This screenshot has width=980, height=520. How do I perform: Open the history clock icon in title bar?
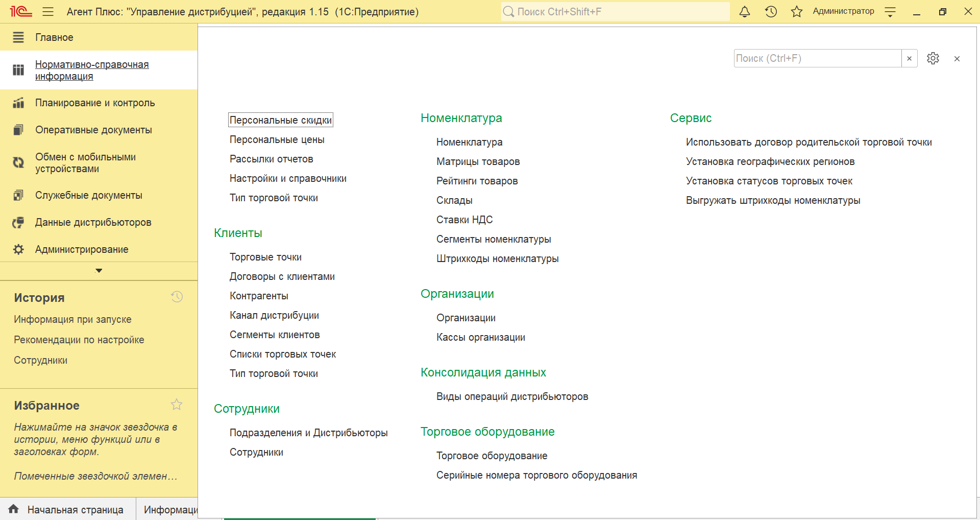771,12
